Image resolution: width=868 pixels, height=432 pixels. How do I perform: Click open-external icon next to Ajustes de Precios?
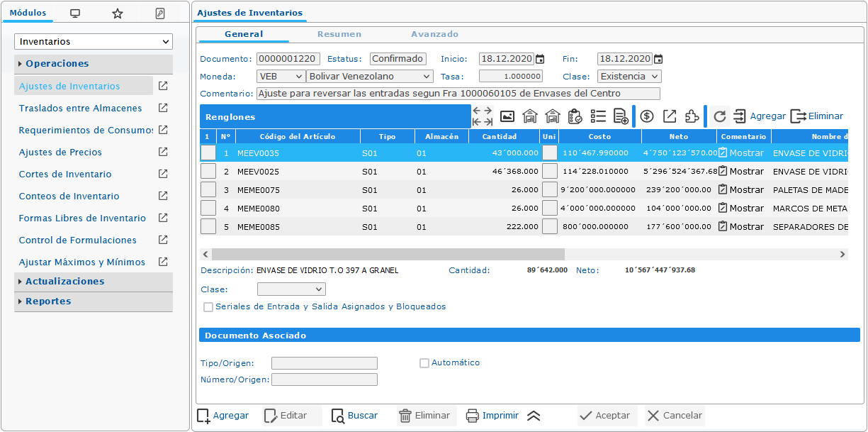point(163,152)
